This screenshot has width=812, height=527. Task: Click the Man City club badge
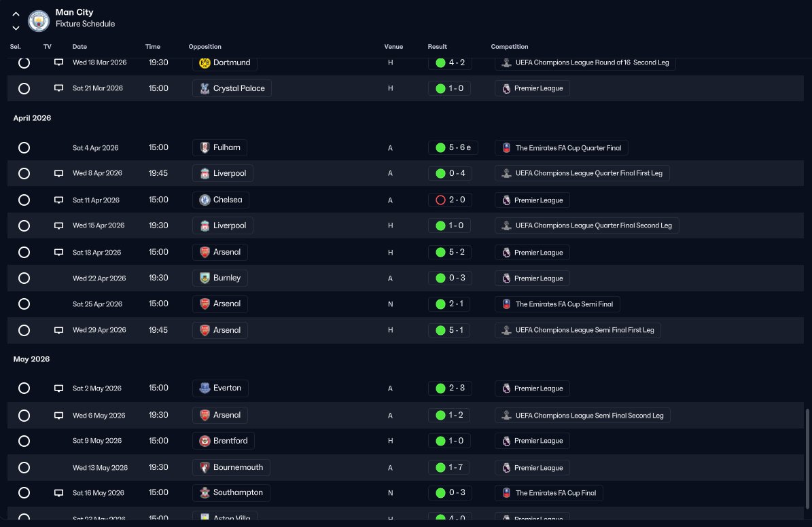tap(39, 20)
